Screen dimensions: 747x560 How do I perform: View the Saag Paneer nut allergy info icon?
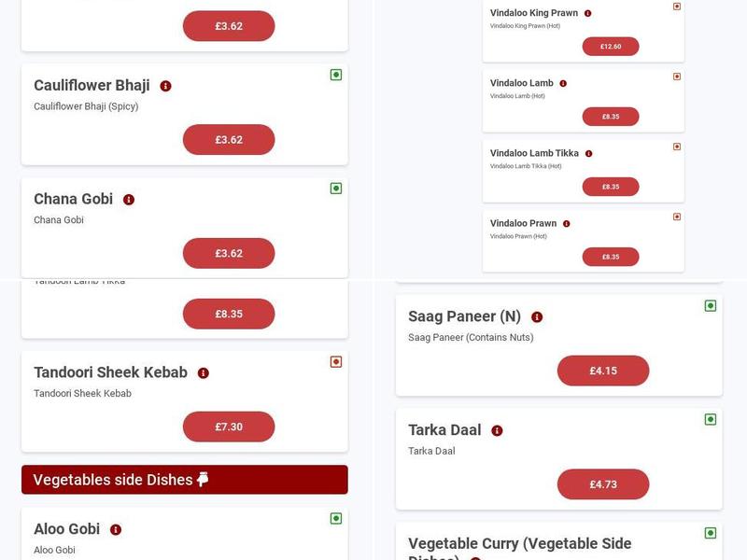(x=536, y=317)
